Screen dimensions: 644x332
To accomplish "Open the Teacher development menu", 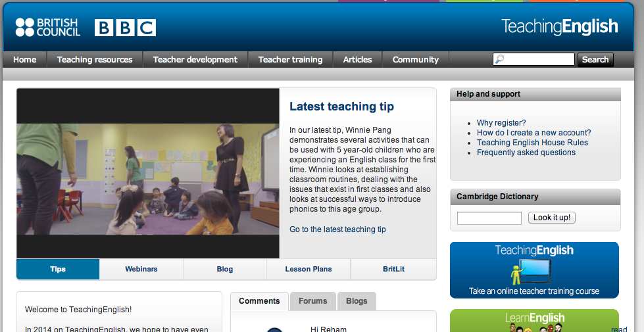I will [x=195, y=60].
